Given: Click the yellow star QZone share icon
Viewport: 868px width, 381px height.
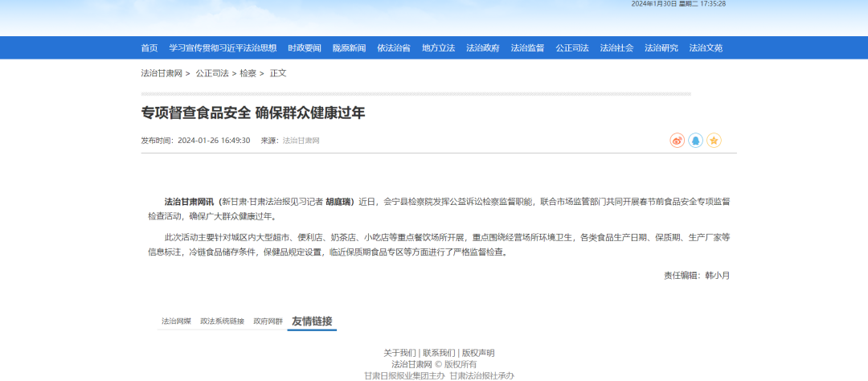Looking at the screenshot, I should [x=714, y=141].
